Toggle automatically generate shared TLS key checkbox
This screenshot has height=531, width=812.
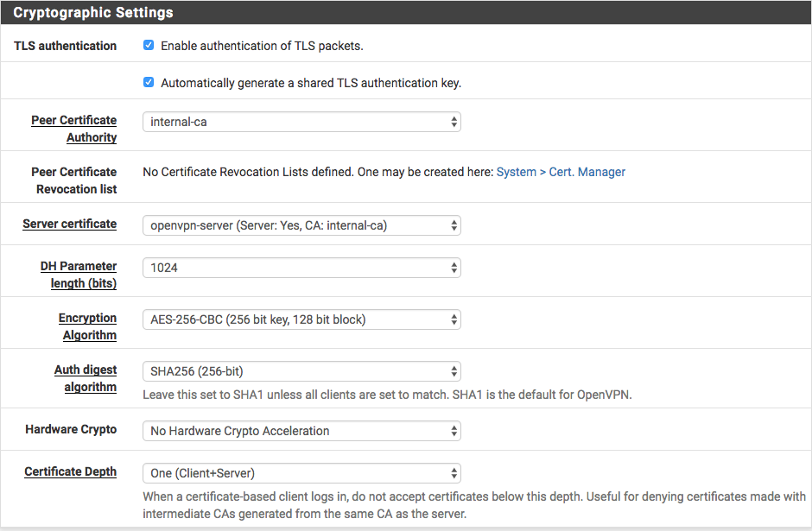pos(149,83)
